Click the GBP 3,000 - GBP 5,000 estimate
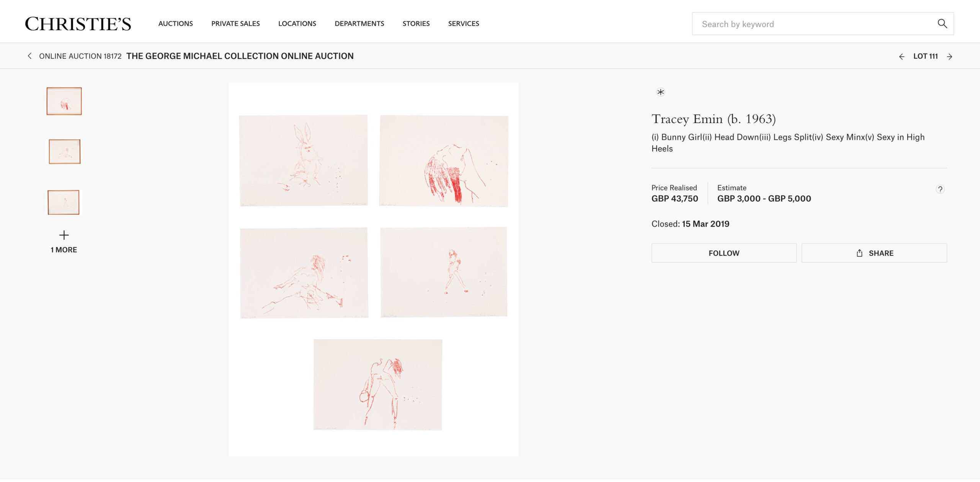The width and height of the screenshot is (980, 482). pos(764,199)
